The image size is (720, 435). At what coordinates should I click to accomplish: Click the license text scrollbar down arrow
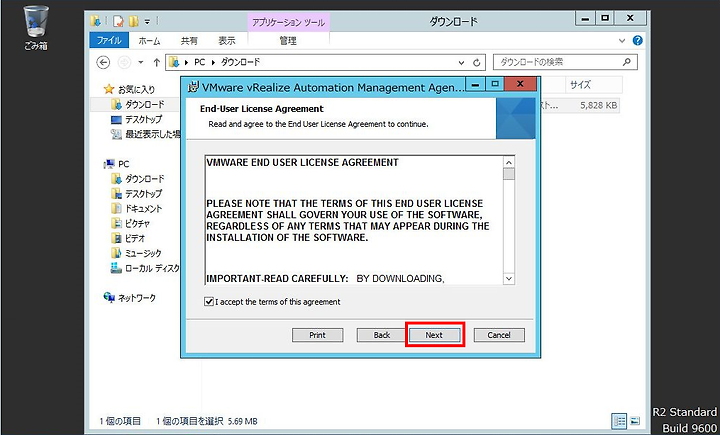(509, 278)
